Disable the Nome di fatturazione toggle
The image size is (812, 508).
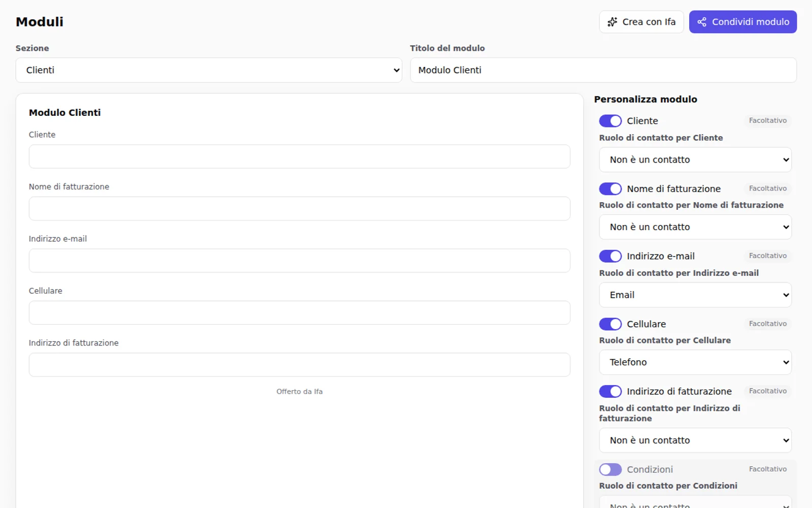click(610, 189)
